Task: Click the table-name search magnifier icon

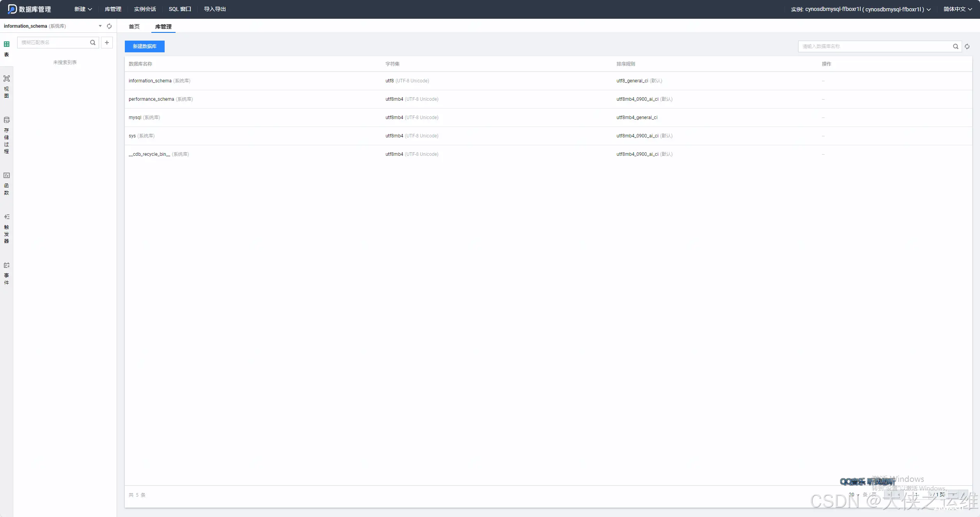Action: point(93,43)
